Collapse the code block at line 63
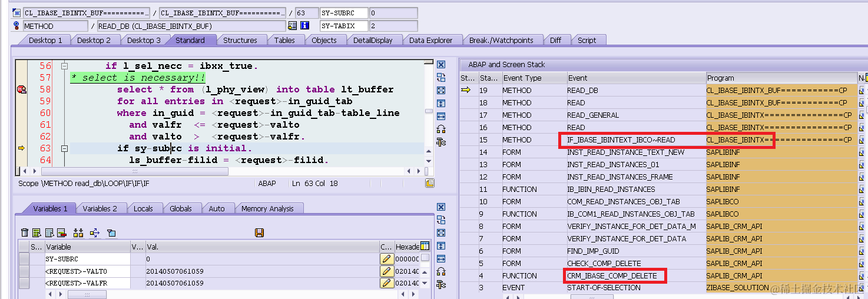This screenshot has width=868, height=299. click(x=64, y=148)
